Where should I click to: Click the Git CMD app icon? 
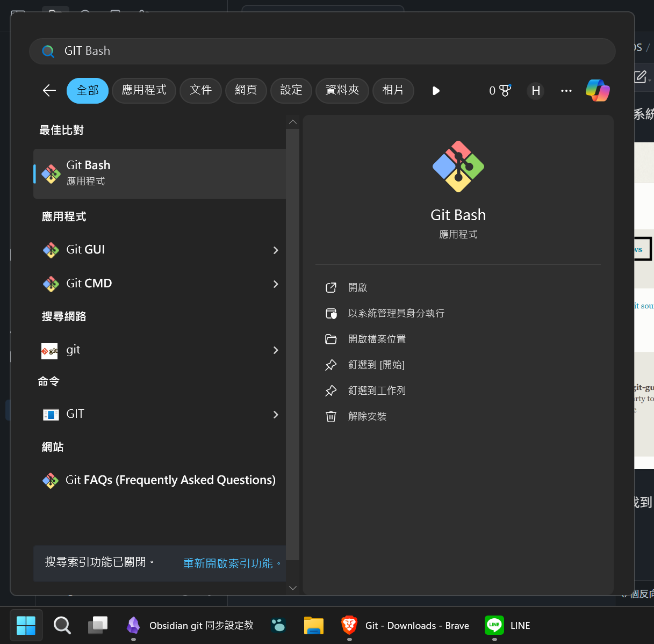tap(51, 284)
